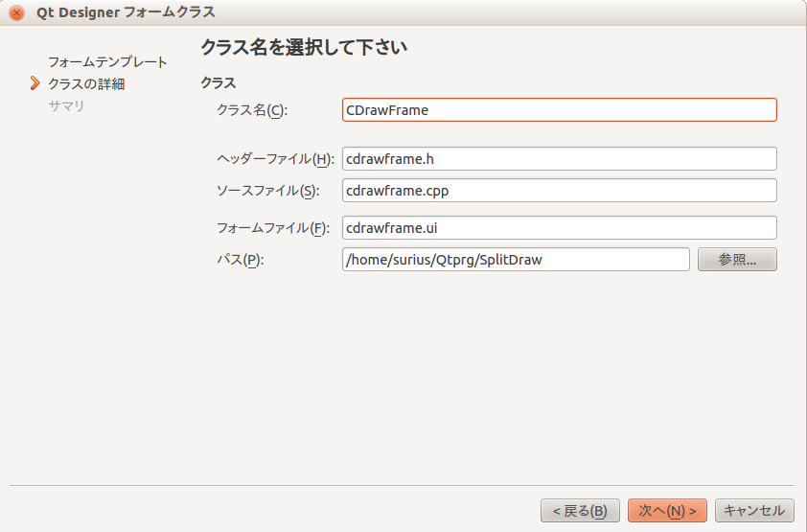The image size is (807, 532).
Task: Go back with the 戻る(B) button
Action: coord(580,511)
